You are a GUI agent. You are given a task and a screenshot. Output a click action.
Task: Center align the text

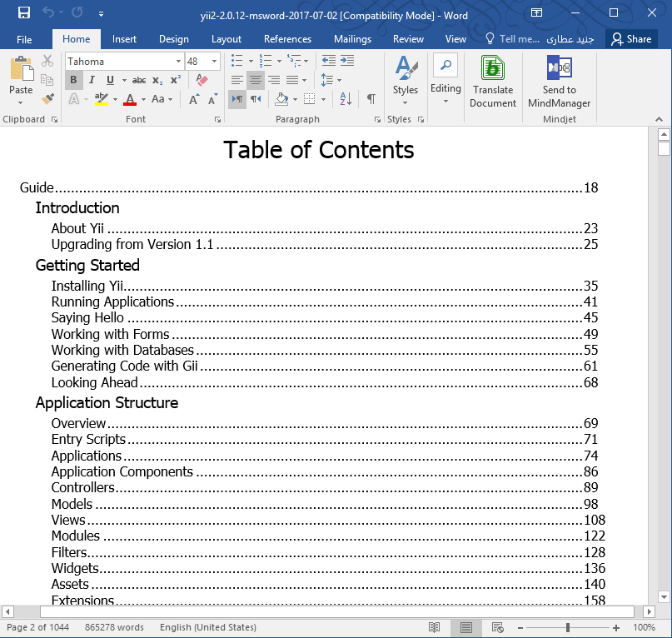(x=256, y=80)
